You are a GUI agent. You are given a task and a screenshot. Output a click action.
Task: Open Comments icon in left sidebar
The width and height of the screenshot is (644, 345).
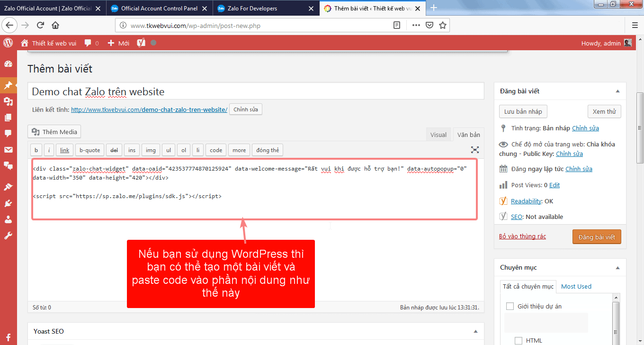tap(8, 134)
